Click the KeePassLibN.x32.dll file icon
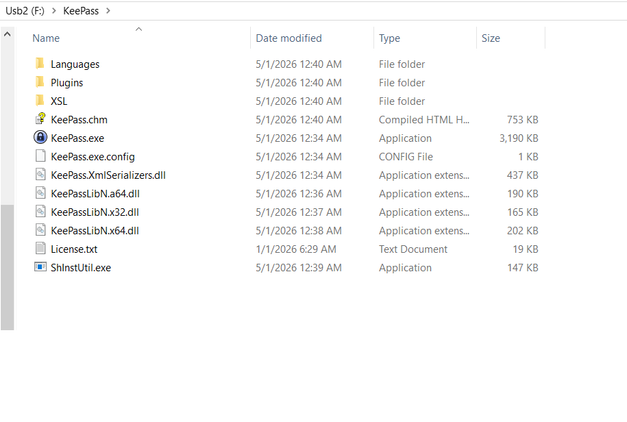 (x=40, y=211)
